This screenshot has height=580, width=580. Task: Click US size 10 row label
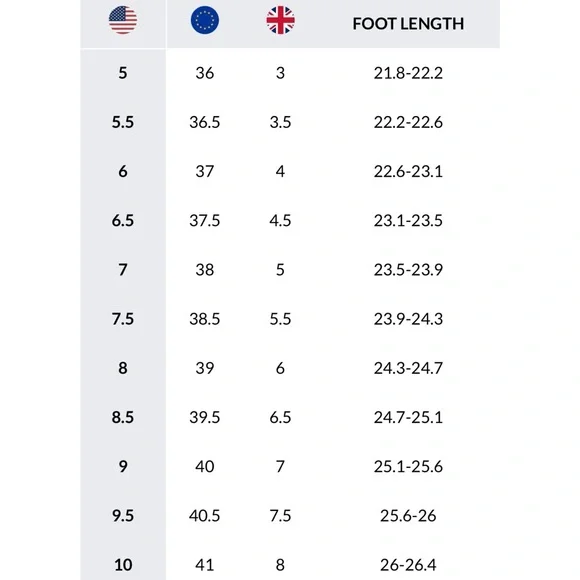point(123,565)
